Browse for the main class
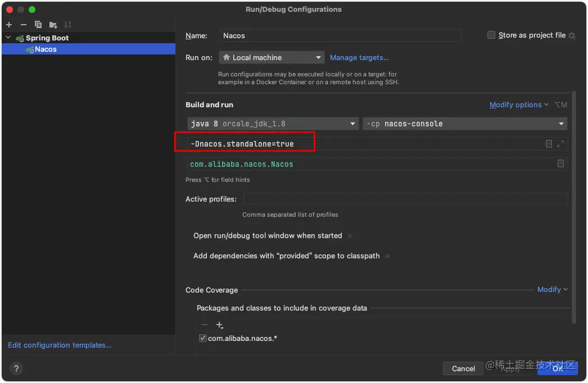Image resolution: width=588 pixels, height=383 pixels. [x=560, y=163]
